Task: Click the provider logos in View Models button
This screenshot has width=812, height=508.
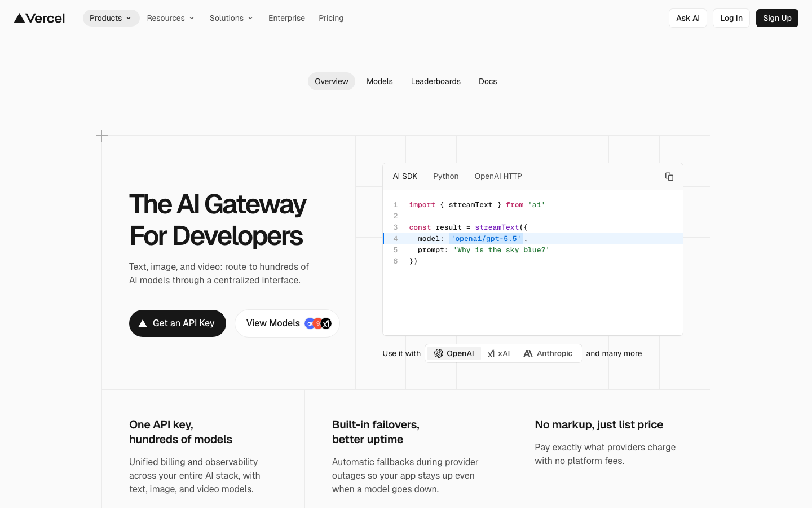Action: click(x=318, y=323)
